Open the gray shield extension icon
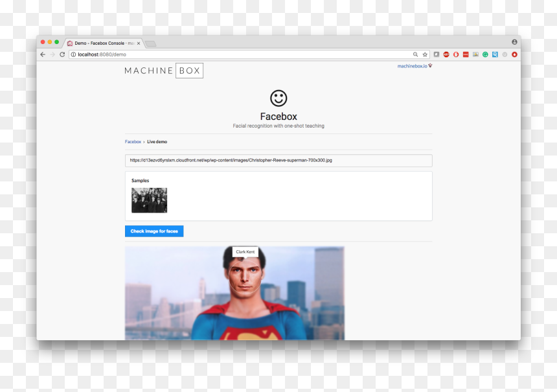Screen dimensions: 557x392 437,54
